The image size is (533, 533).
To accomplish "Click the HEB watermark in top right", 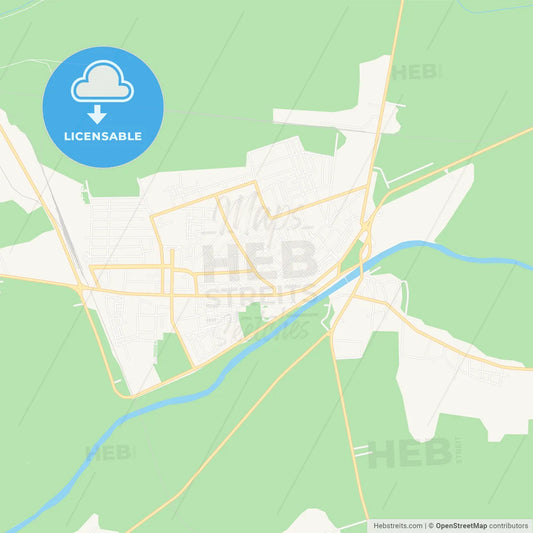I will (417, 72).
